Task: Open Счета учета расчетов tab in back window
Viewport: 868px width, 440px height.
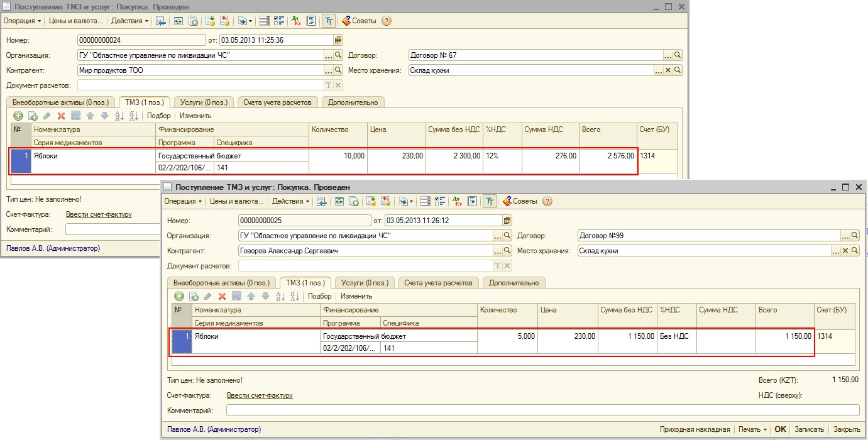Action: (x=277, y=102)
